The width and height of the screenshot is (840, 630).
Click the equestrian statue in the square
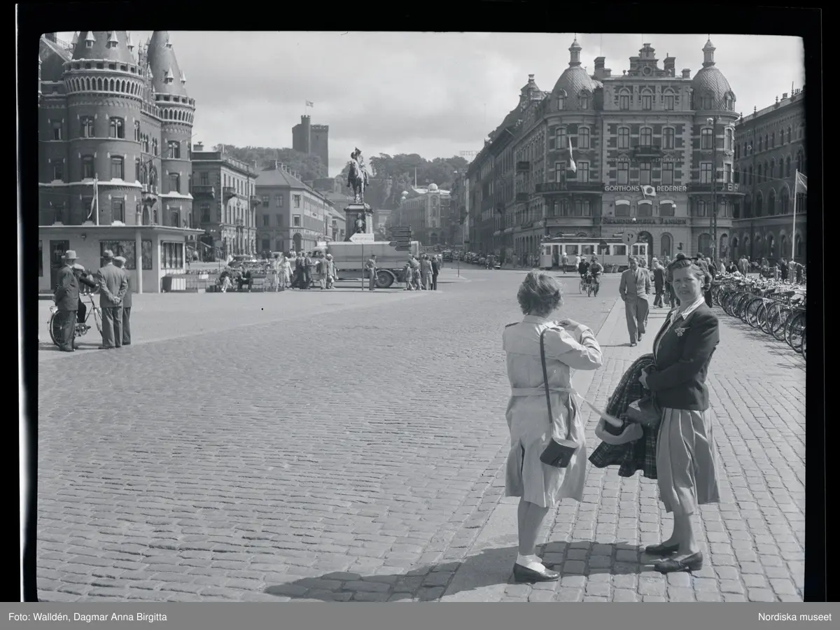click(x=358, y=176)
